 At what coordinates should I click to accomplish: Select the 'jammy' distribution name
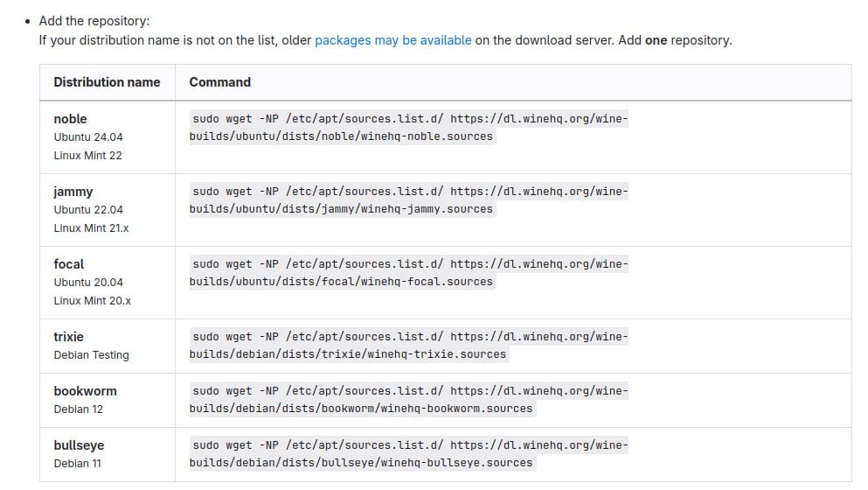(x=73, y=192)
